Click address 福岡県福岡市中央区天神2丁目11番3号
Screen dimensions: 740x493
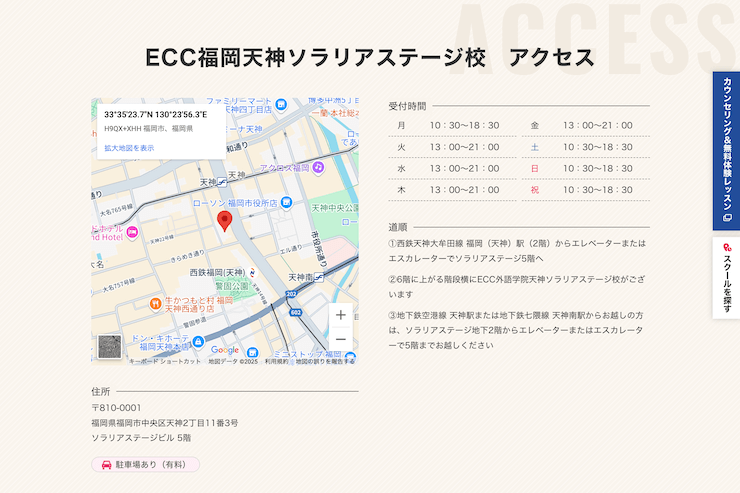tap(165, 423)
